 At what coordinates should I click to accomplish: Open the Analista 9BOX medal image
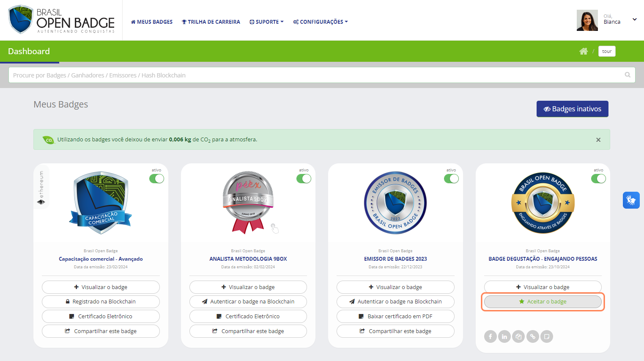tap(248, 203)
